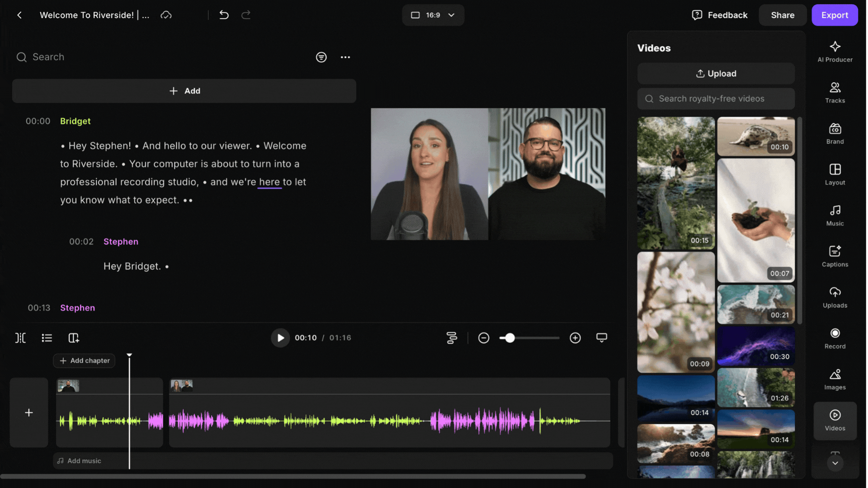Viewport: 868px width, 488px height.
Task: Toggle the fit-to-screen monitor icon
Action: (x=601, y=338)
